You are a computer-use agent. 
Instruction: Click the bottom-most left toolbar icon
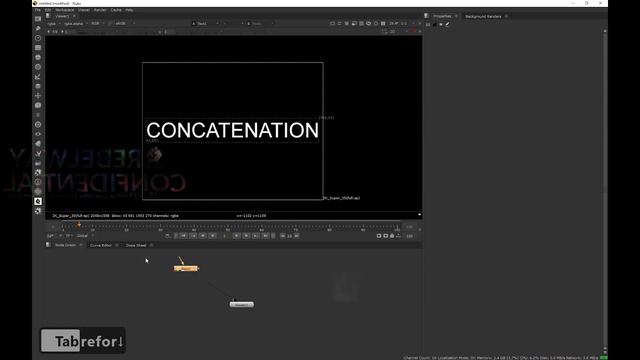[38, 211]
